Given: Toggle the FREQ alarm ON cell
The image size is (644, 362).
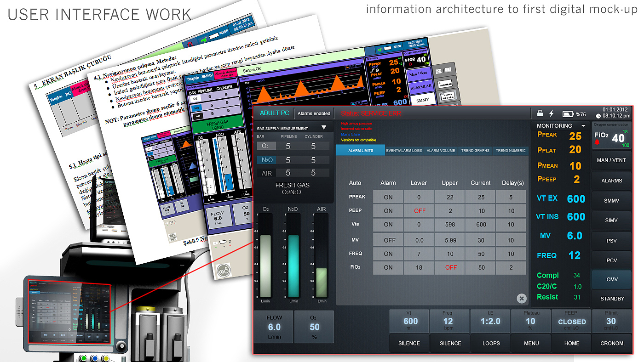Looking at the screenshot, I should pos(388,254).
